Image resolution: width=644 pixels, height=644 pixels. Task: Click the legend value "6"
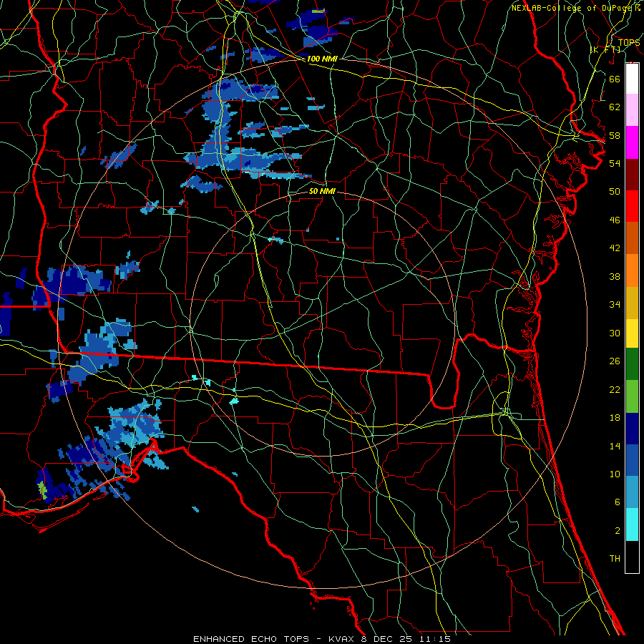[617, 502]
